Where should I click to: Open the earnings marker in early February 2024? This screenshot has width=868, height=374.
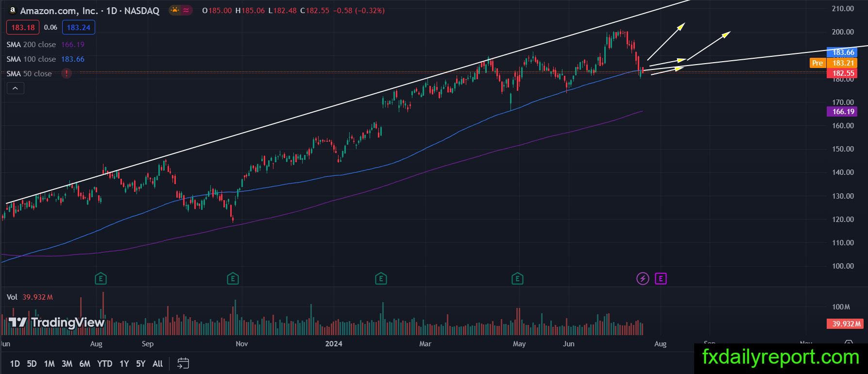coord(381,279)
